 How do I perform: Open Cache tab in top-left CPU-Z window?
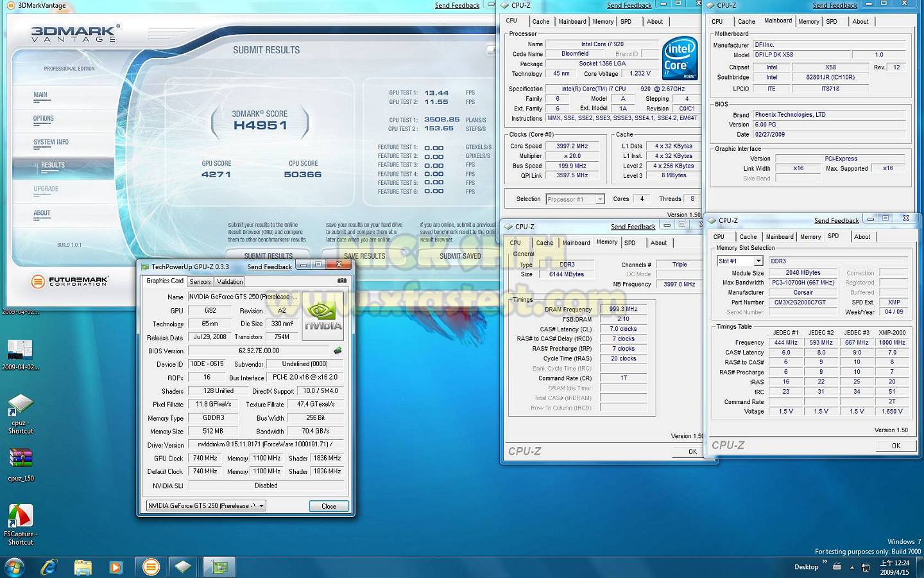click(x=541, y=21)
